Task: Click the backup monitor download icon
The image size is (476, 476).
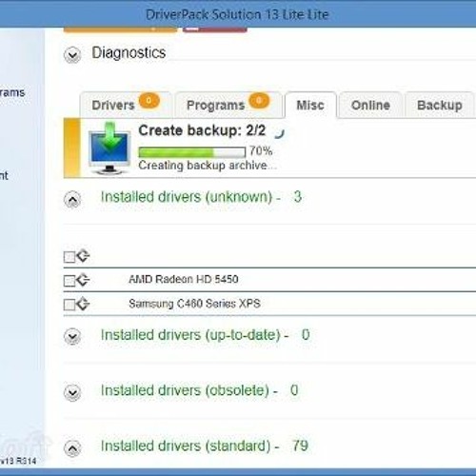Action: [x=109, y=148]
